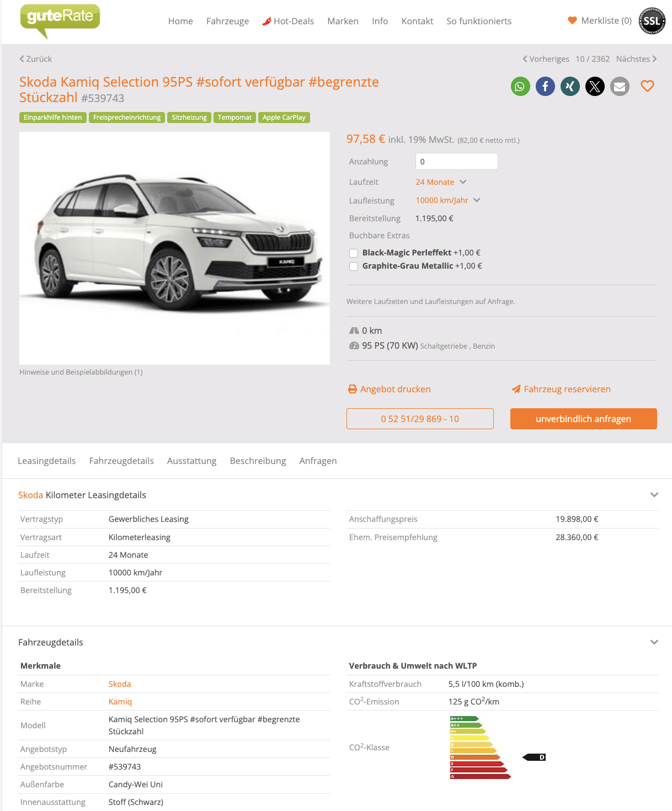Click the unverbindlich anfragen button
The width and height of the screenshot is (672, 811).
point(584,419)
